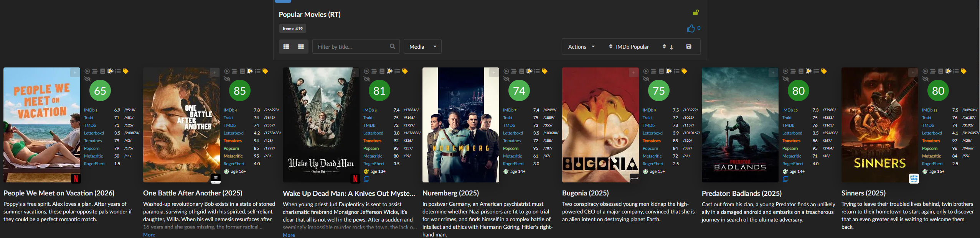980x238 pixels.
Task: Click the trailer circle icon for Bugonia
Action: (646, 71)
